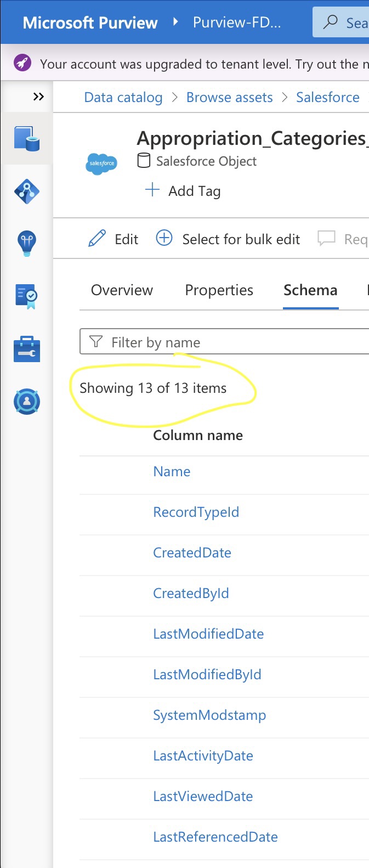Open the CreatedDate column link
Screen dimensions: 369x868
pos(192,553)
